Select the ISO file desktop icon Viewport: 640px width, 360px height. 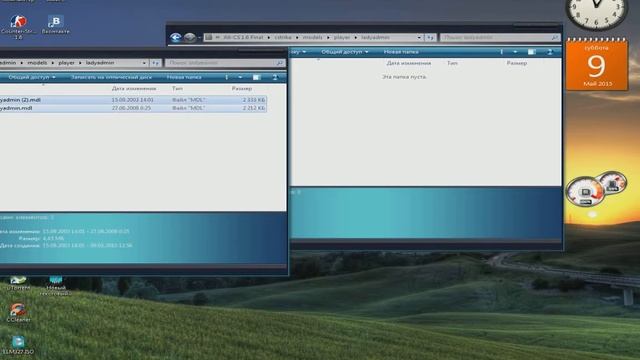[x=18, y=345]
